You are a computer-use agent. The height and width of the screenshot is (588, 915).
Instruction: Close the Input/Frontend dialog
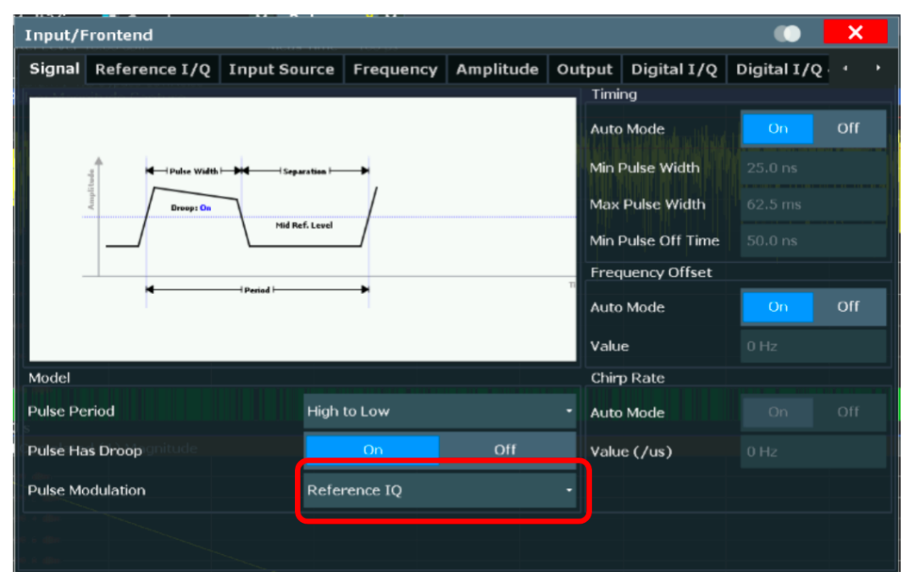pos(855,33)
